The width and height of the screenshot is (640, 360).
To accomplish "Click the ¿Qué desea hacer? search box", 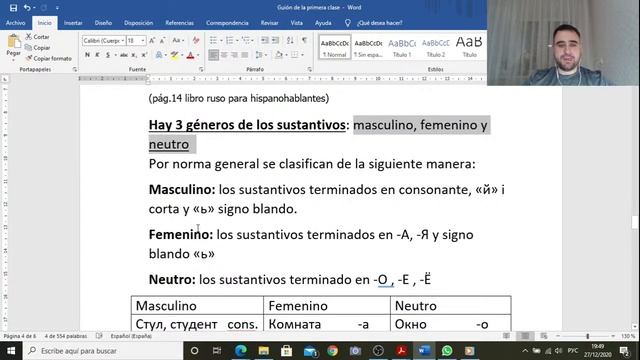I will click(379, 23).
